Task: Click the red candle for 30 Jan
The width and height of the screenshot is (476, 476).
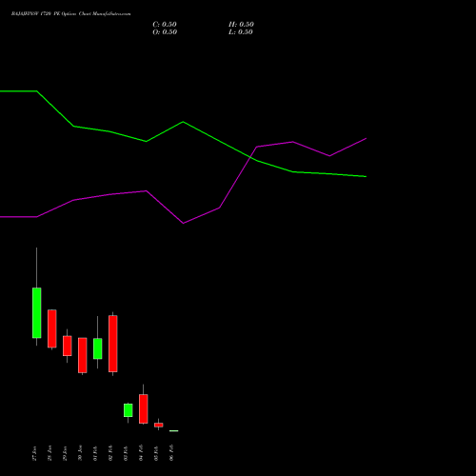Action: click(x=83, y=355)
